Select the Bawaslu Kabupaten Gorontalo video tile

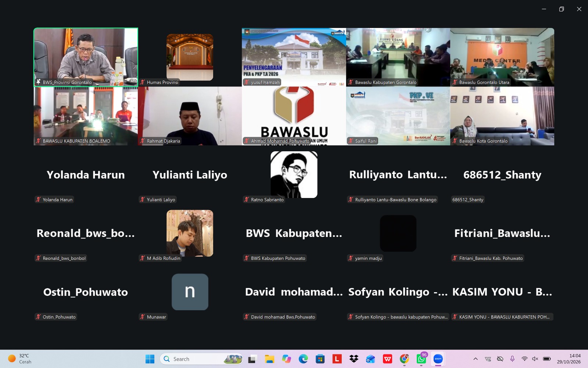(398, 57)
